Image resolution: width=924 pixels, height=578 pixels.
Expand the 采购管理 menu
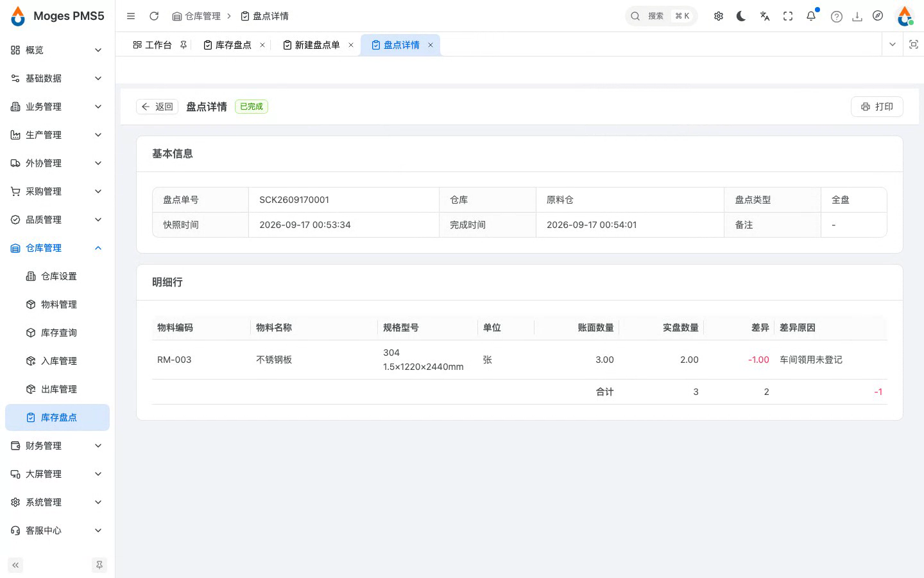point(57,191)
